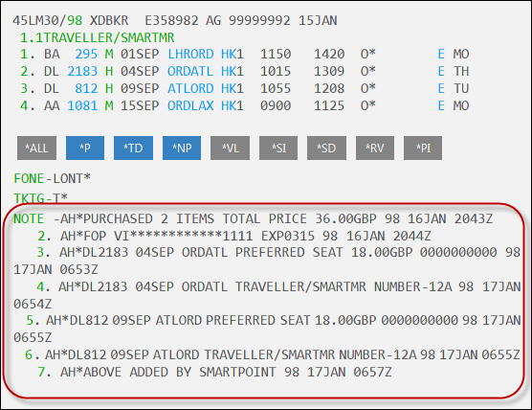The width and height of the screenshot is (532, 410).
Task: Open the *P passenger display button
Action: point(85,148)
